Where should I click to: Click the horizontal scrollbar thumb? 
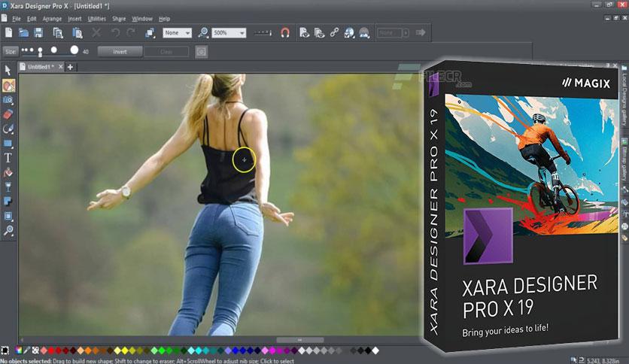pos(299,340)
